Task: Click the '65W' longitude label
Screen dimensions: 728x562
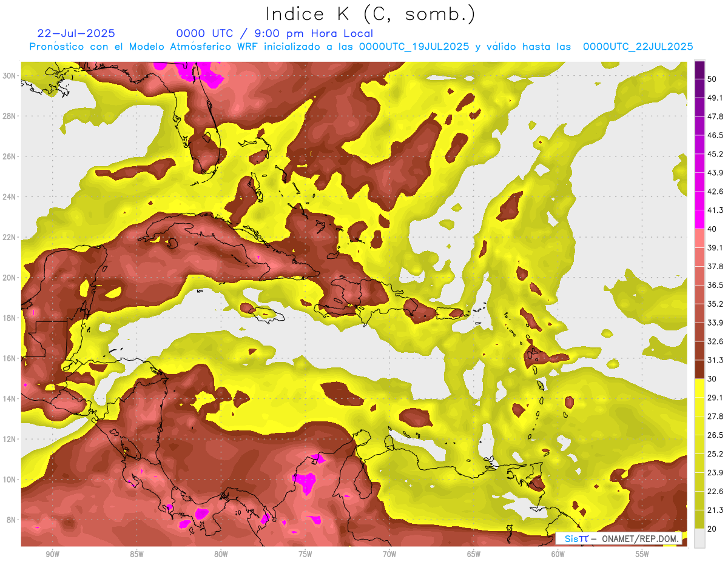Action: 474,554
